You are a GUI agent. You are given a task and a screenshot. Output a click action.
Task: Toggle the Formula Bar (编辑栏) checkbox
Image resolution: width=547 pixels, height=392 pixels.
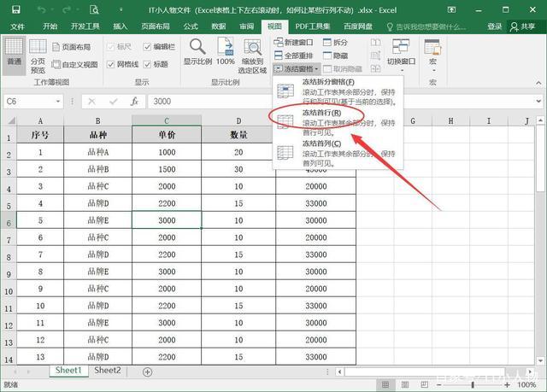tap(147, 47)
